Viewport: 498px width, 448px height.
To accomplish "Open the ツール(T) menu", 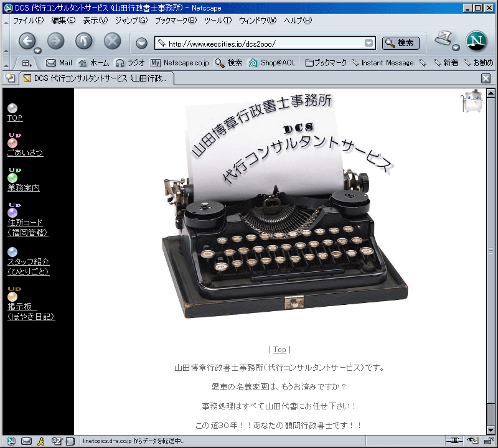I will coord(218,21).
